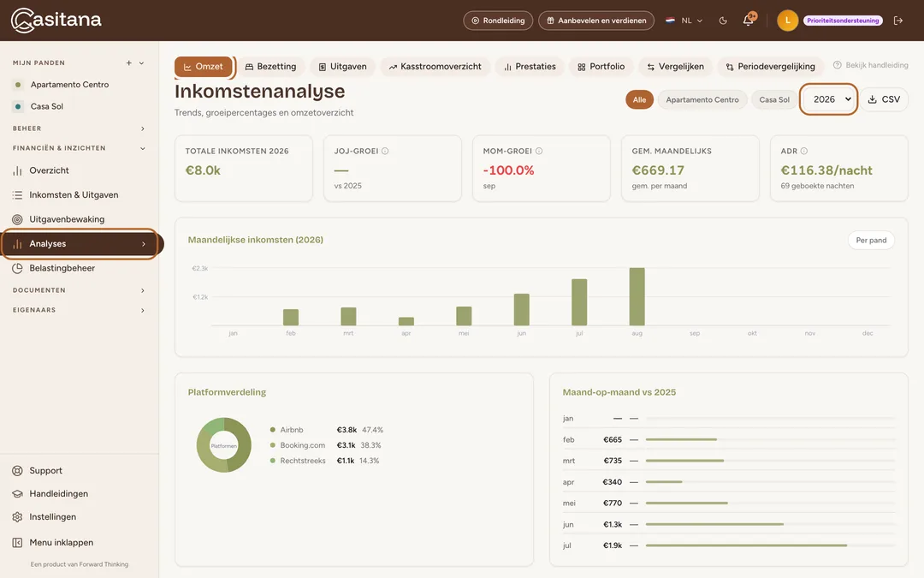Screen dimensions: 924x578
Task: Filter by Apartamento Centro pill
Action: point(702,99)
